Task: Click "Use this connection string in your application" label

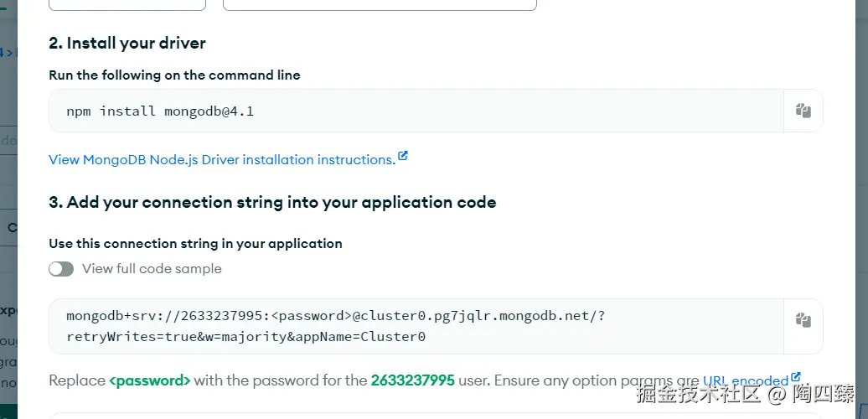Action: pyautogui.click(x=195, y=244)
